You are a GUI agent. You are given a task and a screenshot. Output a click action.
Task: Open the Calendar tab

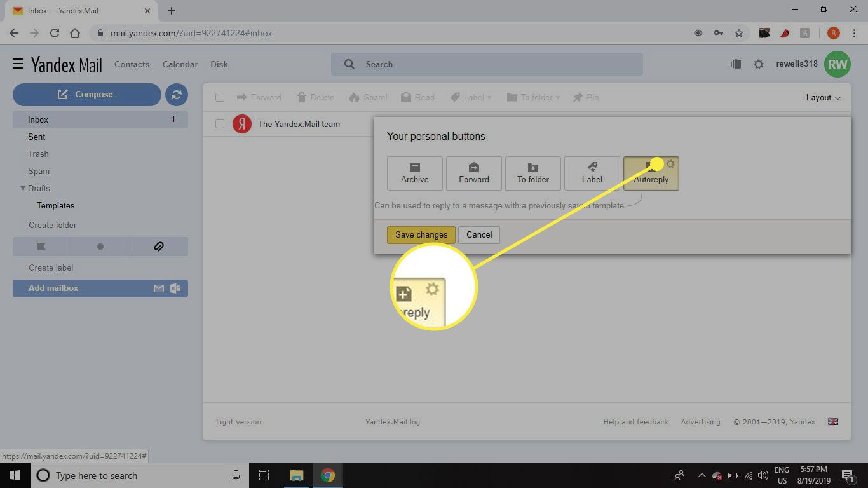[180, 64]
